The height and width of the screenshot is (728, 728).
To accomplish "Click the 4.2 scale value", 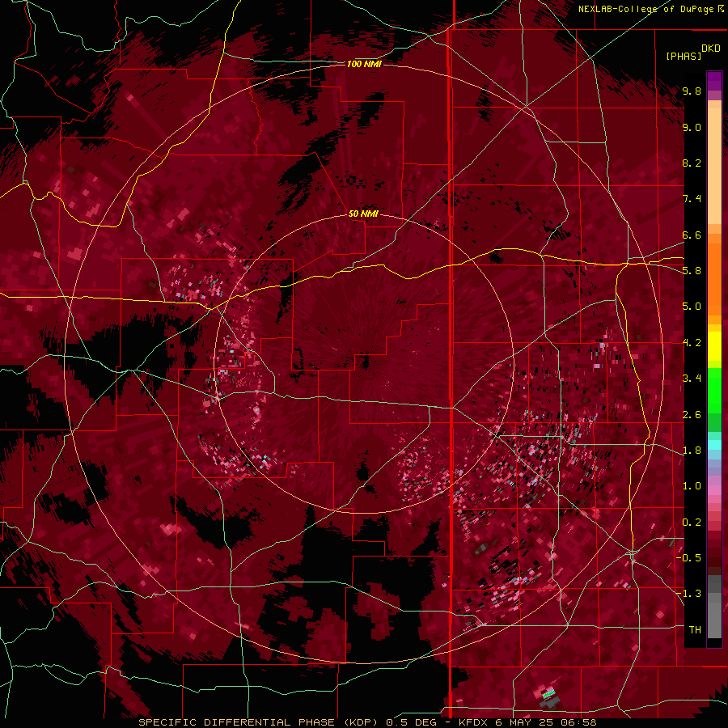I will click(692, 343).
